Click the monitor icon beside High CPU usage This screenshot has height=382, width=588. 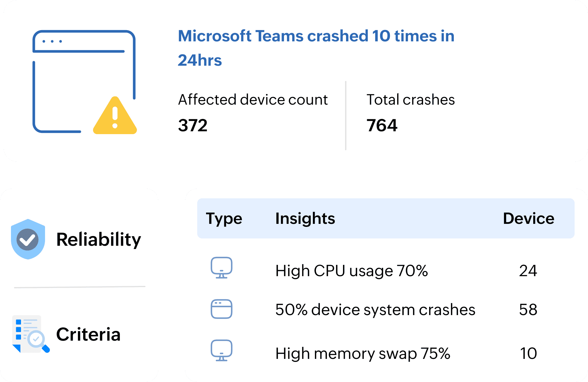click(x=222, y=268)
